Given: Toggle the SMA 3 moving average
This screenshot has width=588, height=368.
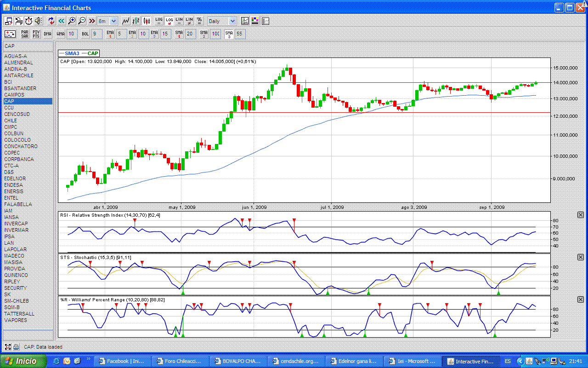Looking at the screenshot, I should click(x=228, y=34).
